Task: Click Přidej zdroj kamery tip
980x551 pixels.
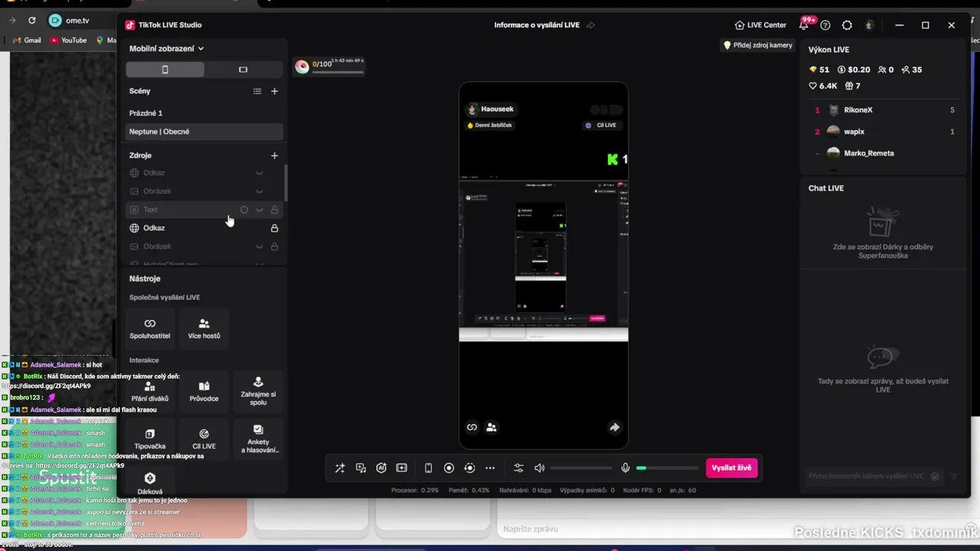Action: pyautogui.click(x=758, y=45)
